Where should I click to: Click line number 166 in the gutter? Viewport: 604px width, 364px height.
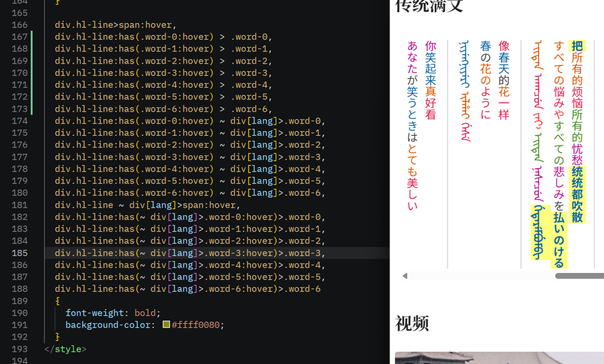(19, 25)
